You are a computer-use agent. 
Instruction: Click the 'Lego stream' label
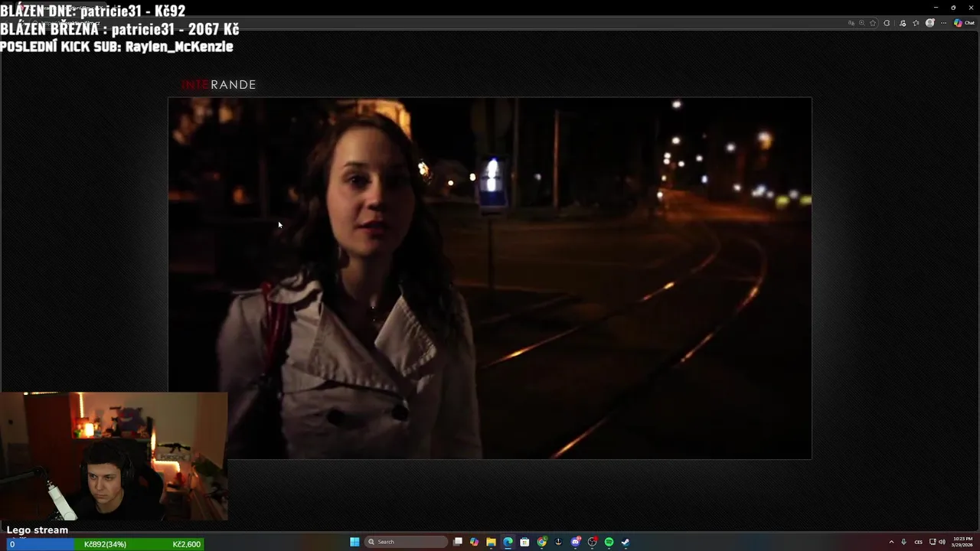point(38,530)
